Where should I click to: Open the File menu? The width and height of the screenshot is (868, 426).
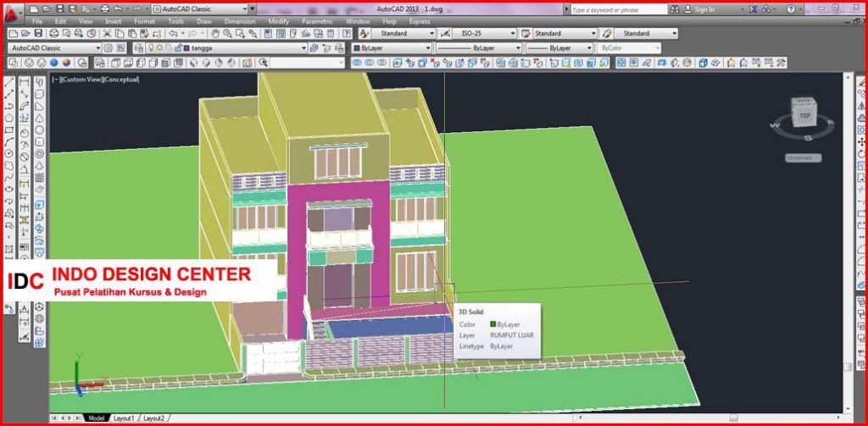coord(37,21)
